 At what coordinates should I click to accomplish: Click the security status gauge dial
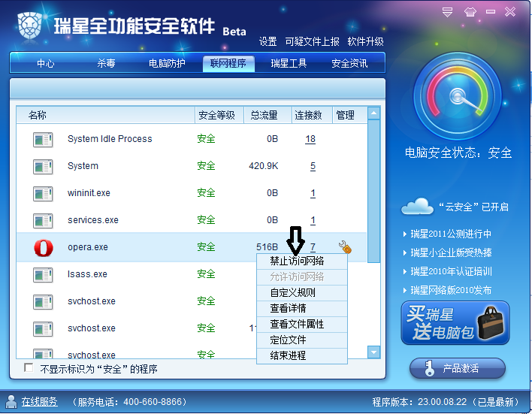point(457,96)
